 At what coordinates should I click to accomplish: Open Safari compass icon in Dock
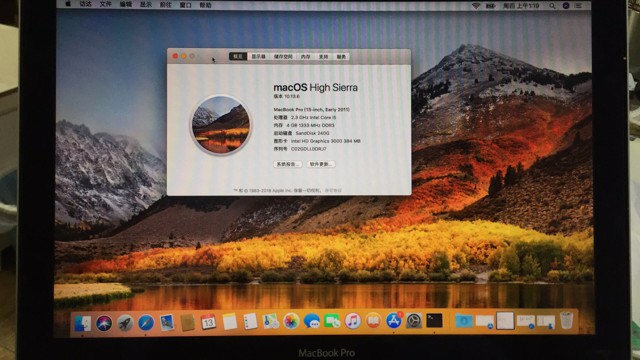tap(146, 323)
